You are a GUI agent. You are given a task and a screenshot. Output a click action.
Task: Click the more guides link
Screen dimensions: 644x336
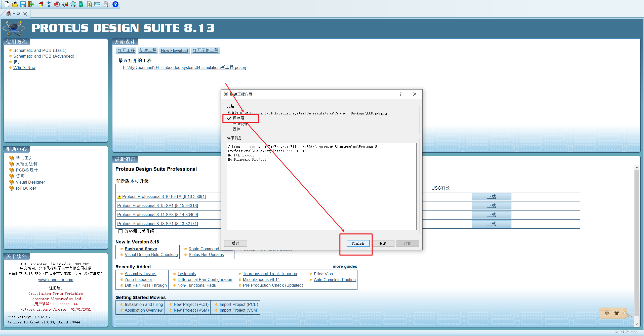pos(345,266)
